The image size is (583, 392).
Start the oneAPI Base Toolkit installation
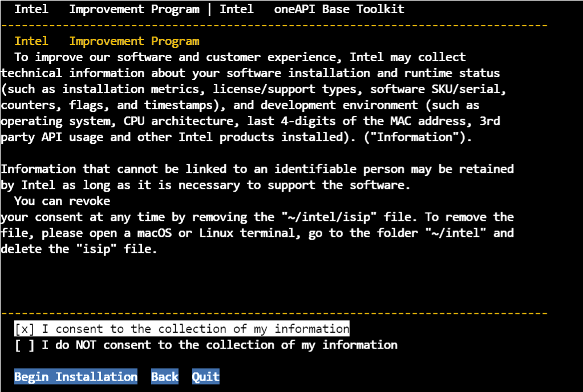click(x=75, y=377)
